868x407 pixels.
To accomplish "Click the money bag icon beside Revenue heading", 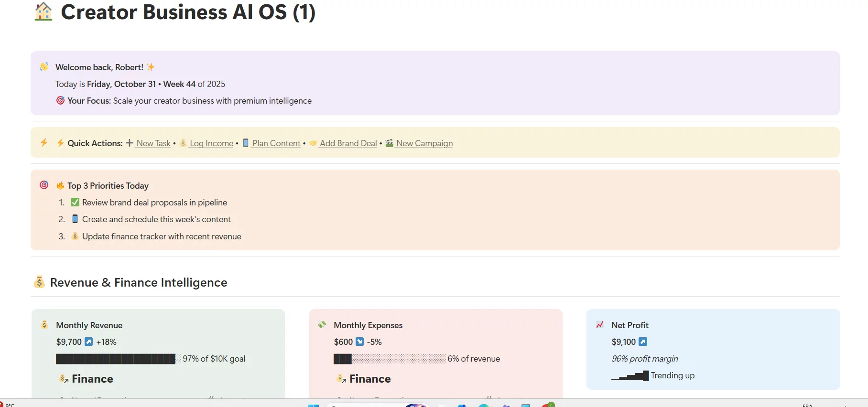I will pyautogui.click(x=40, y=282).
